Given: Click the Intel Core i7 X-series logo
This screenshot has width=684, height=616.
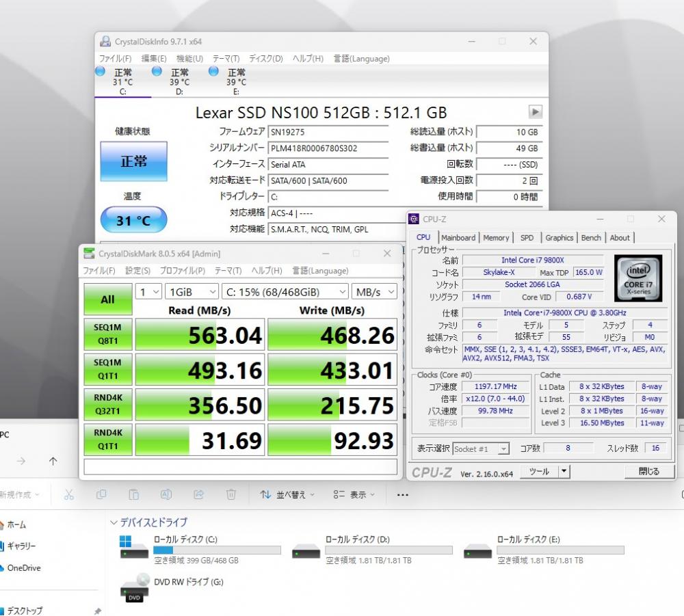Looking at the screenshot, I should [x=638, y=278].
